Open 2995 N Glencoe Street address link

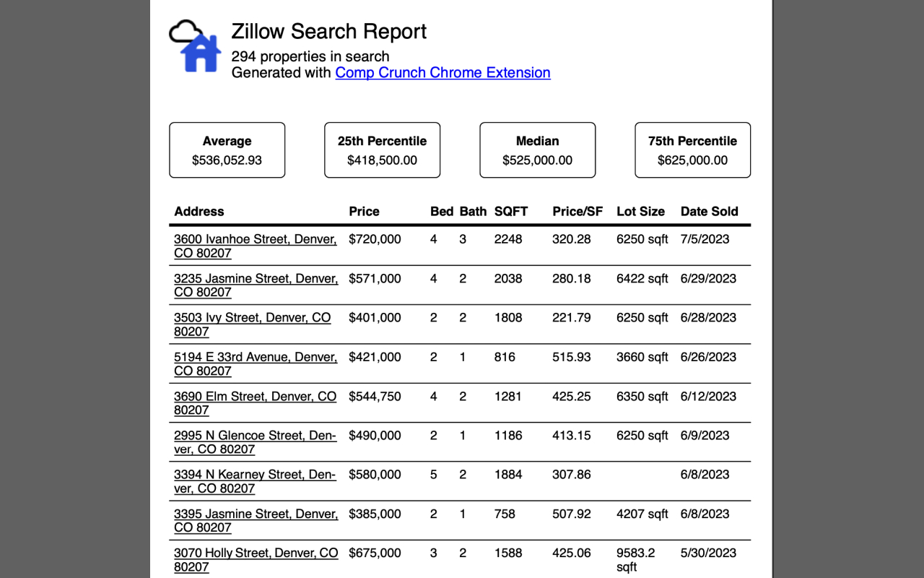(255, 442)
